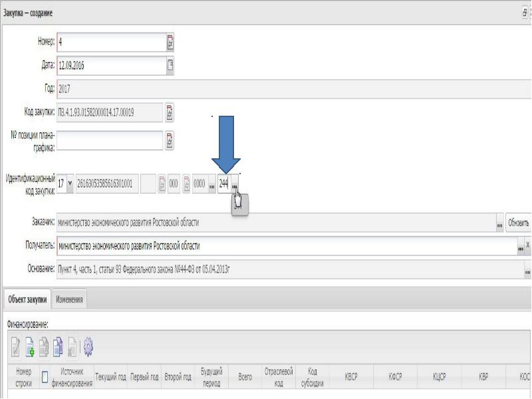Viewport: 532px width, 399px height.
Task: Click greyed copy document icon in Финансирование toolbar
Action: pos(44,346)
